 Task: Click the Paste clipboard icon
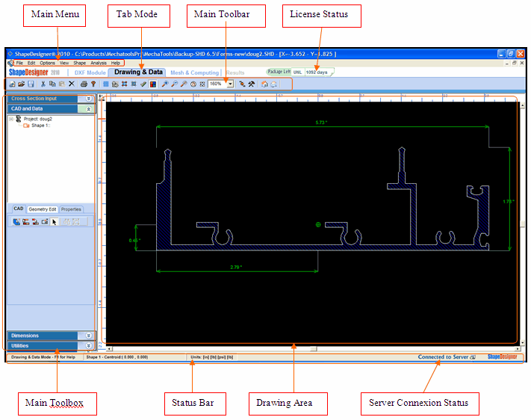click(62, 84)
